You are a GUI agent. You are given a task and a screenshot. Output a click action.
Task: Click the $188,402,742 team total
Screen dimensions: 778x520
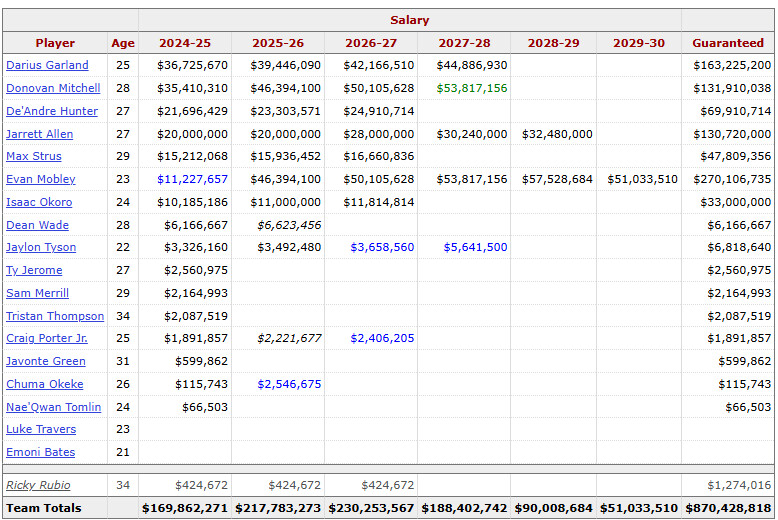pyautogui.click(x=464, y=508)
